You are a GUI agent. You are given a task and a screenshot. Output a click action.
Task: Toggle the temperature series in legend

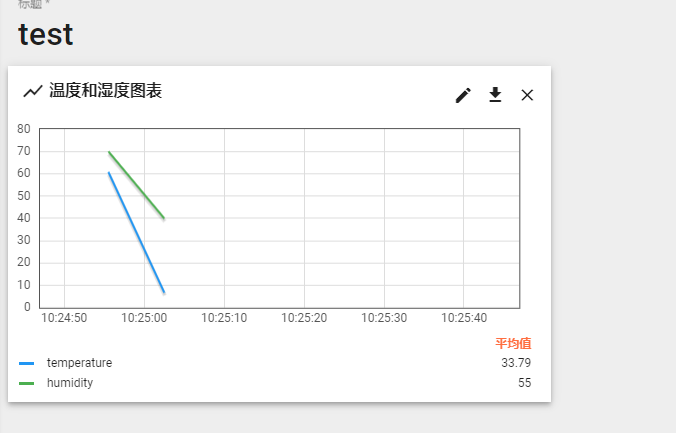79,363
